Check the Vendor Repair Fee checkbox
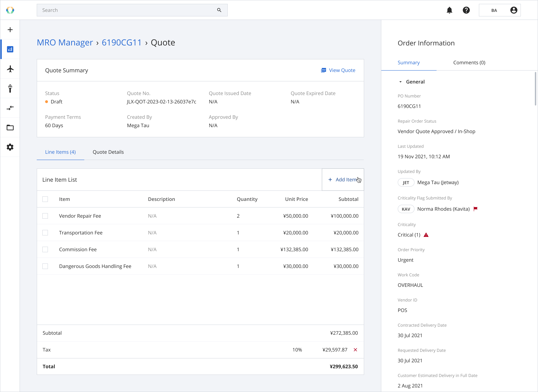The width and height of the screenshot is (538, 392). click(x=45, y=216)
